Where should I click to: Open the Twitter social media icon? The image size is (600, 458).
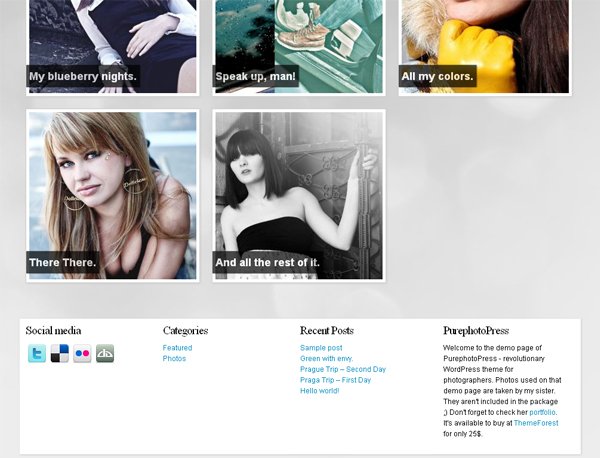pos(37,353)
